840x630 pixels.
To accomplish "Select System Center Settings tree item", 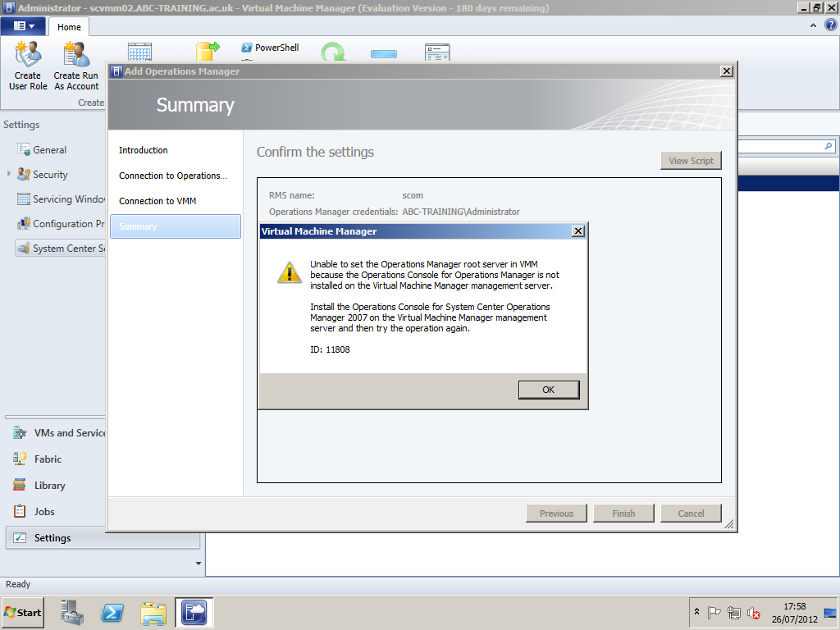I will pyautogui.click(x=61, y=249).
